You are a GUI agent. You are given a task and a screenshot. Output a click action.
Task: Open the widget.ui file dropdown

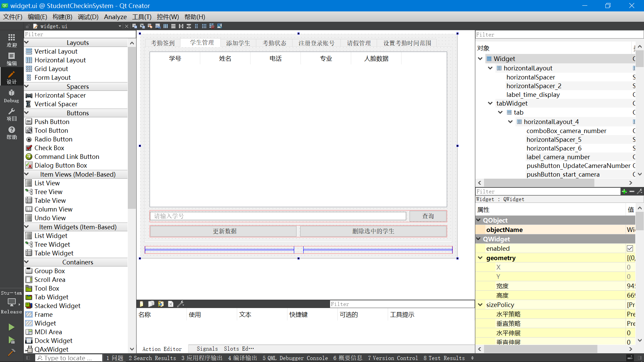[x=120, y=26]
